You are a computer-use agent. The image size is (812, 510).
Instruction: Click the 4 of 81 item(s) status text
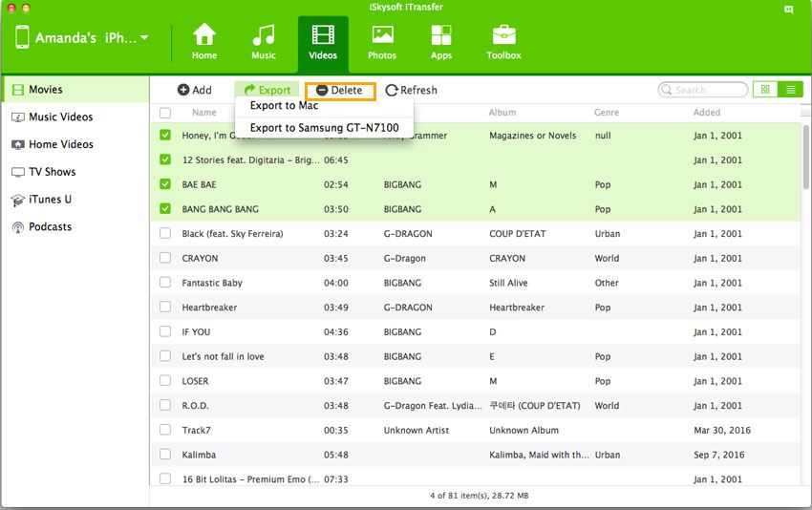[479, 496]
